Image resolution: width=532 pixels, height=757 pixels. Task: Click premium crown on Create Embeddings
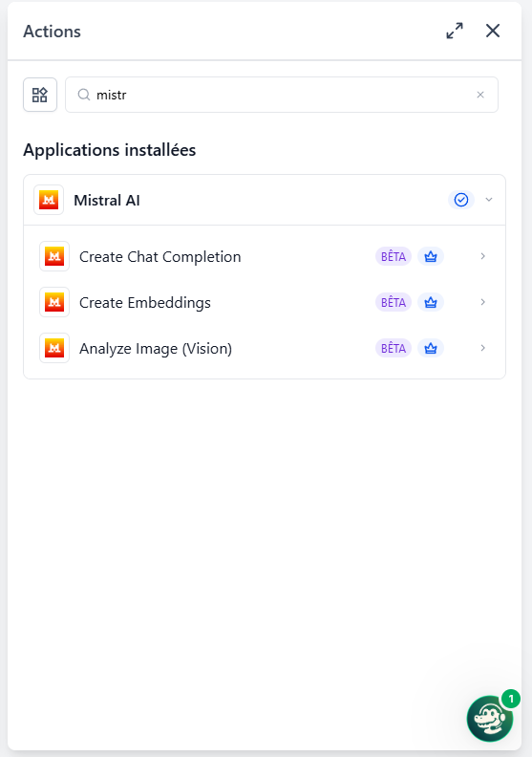[431, 302]
